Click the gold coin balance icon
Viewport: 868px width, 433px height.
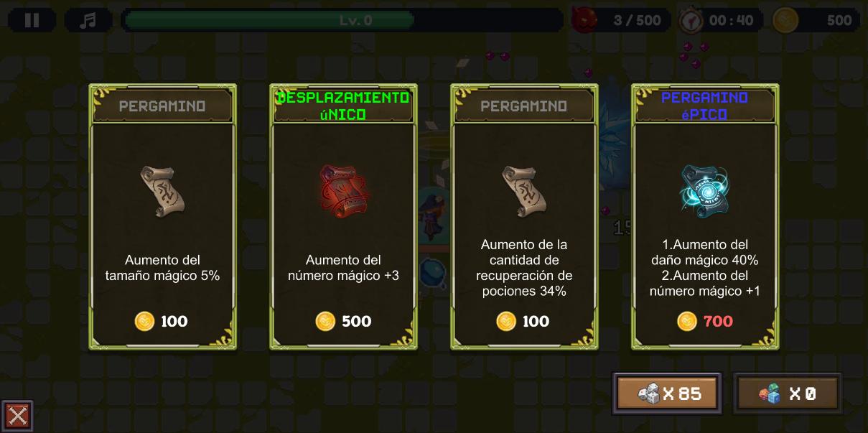[785, 20]
